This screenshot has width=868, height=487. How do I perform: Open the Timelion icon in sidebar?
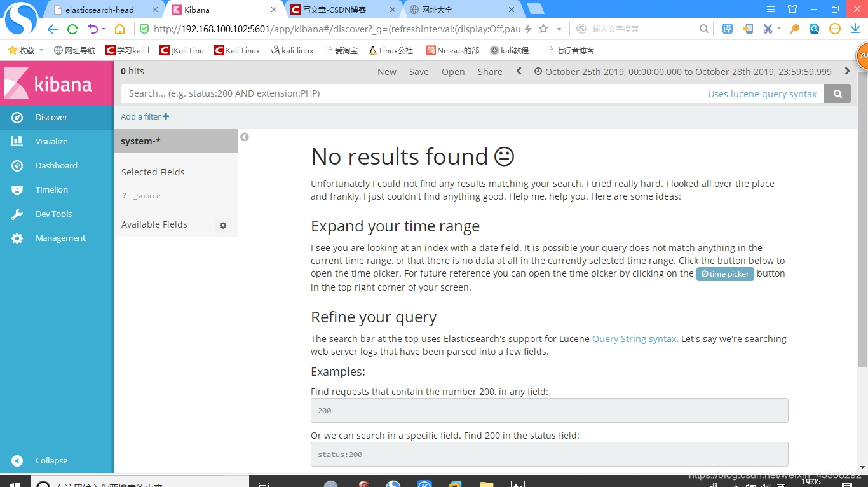click(x=17, y=189)
